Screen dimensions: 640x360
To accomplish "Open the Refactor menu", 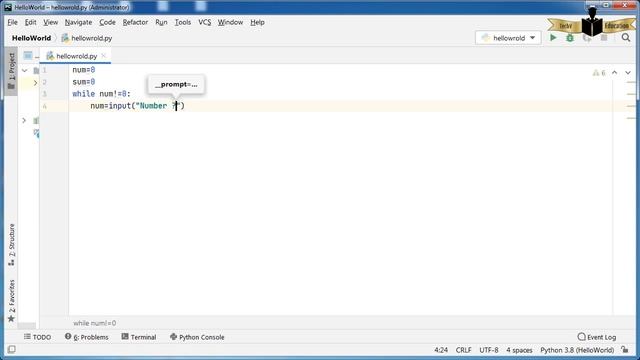I will click(135, 22).
